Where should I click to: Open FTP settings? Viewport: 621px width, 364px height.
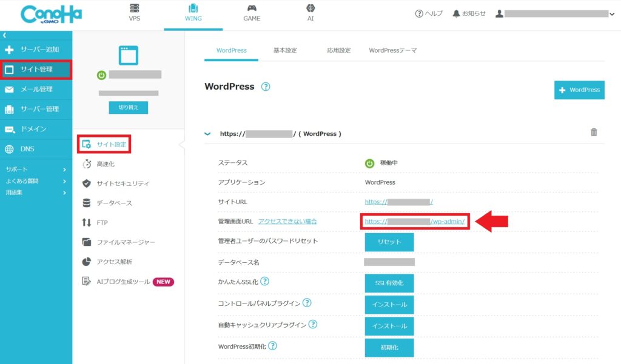pyautogui.click(x=95, y=223)
